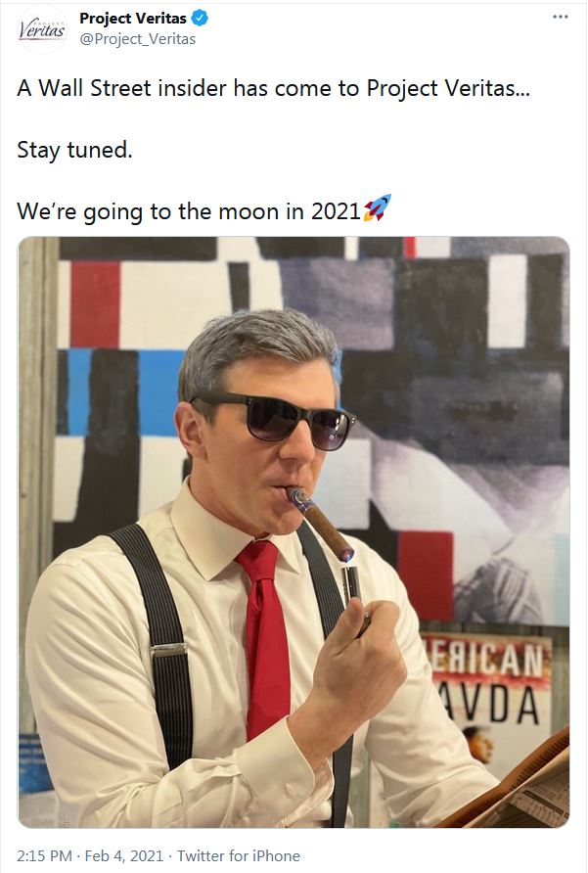The width and height of the screenshot is (588, 873).
Task: Click the metal suspender clip in the photo
Action: [168, 650]
